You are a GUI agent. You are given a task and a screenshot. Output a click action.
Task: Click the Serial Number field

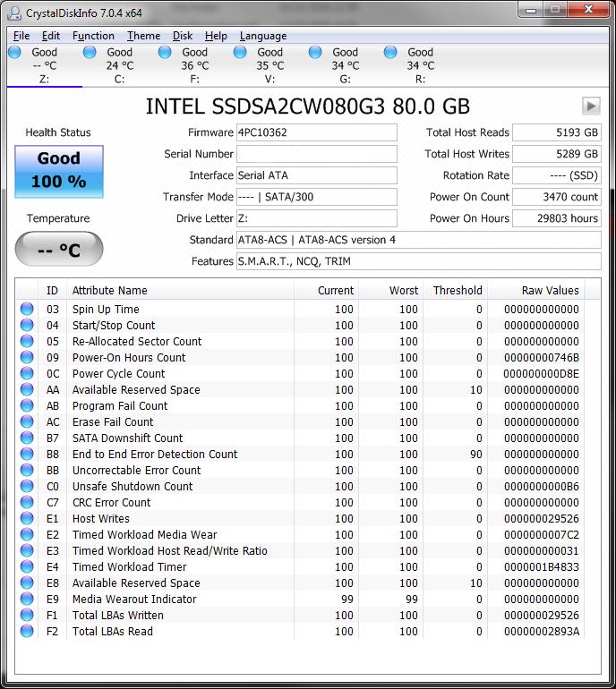pyautogui.click(x=316, y=154)
